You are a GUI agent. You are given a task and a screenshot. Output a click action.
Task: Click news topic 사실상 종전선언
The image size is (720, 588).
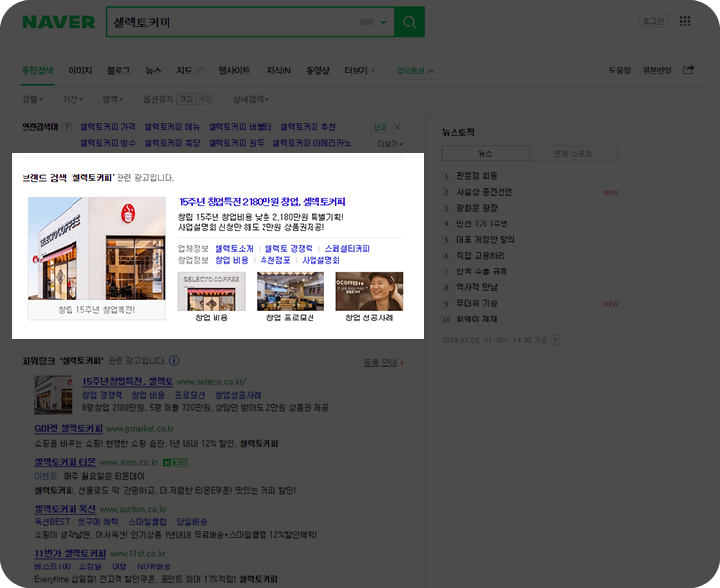[484, 192]
